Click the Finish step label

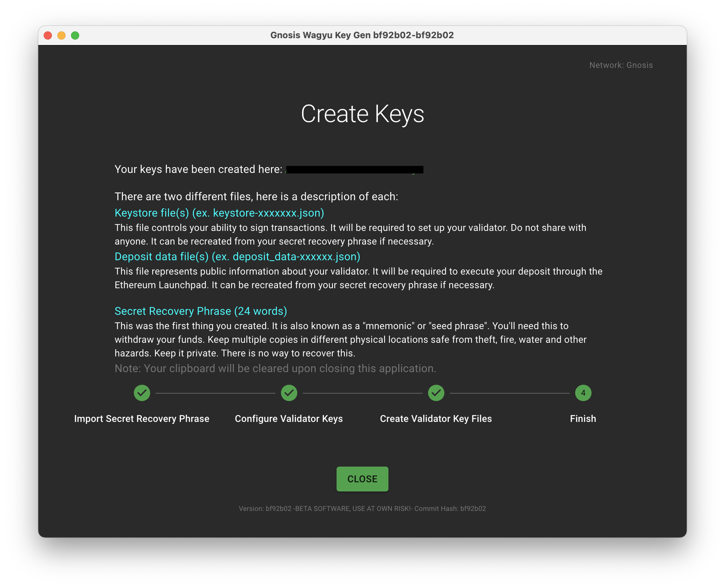583,418
